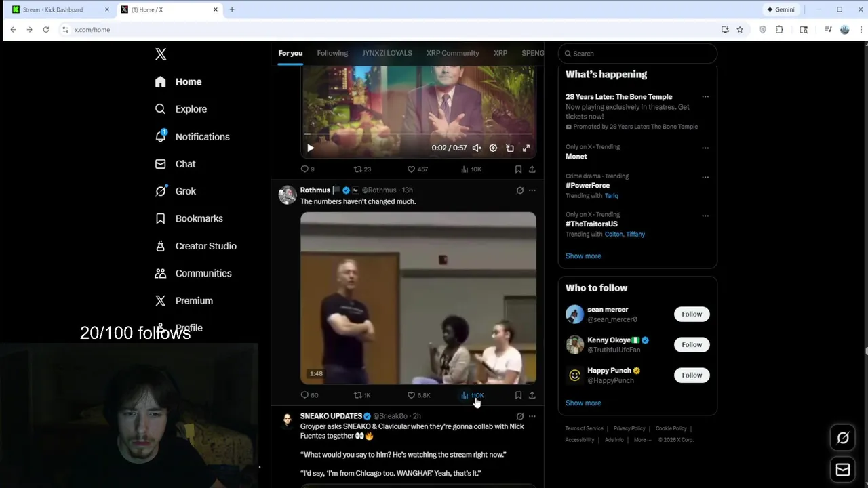Reply to the top video post (9 replies)

click(307, 169)
